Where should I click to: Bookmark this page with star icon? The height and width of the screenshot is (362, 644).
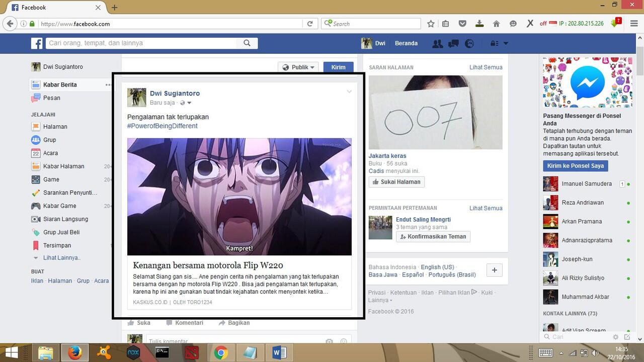pyautogui.click(x=431, y=24)
